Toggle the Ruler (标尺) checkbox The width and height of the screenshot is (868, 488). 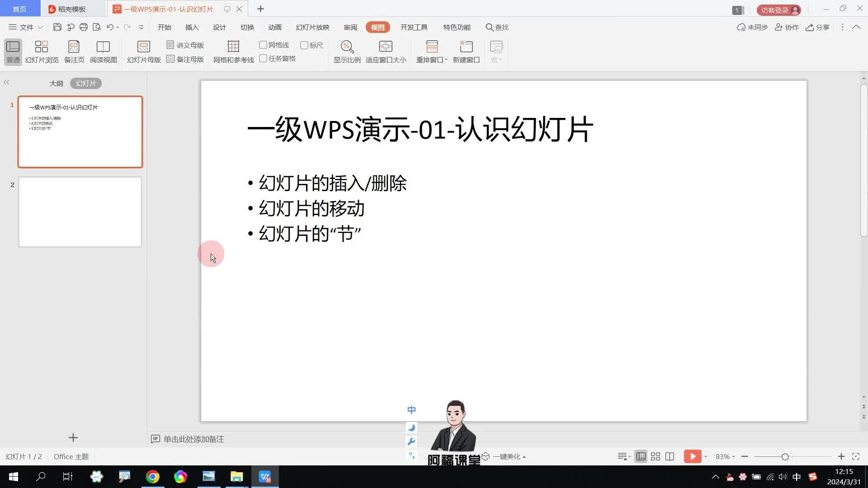pos(304,45)
